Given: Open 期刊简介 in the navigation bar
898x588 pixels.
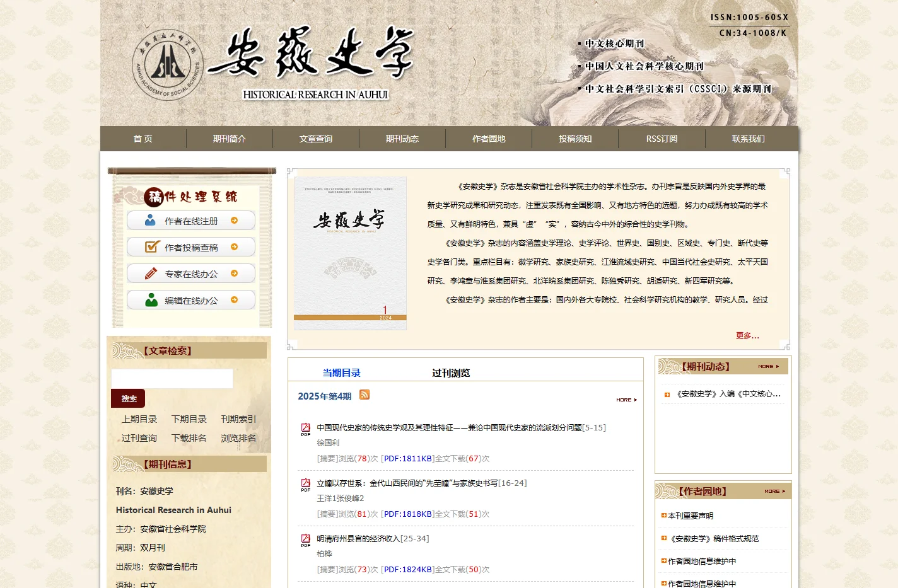Looking at the screenshot, I should (x=230, y=139).
